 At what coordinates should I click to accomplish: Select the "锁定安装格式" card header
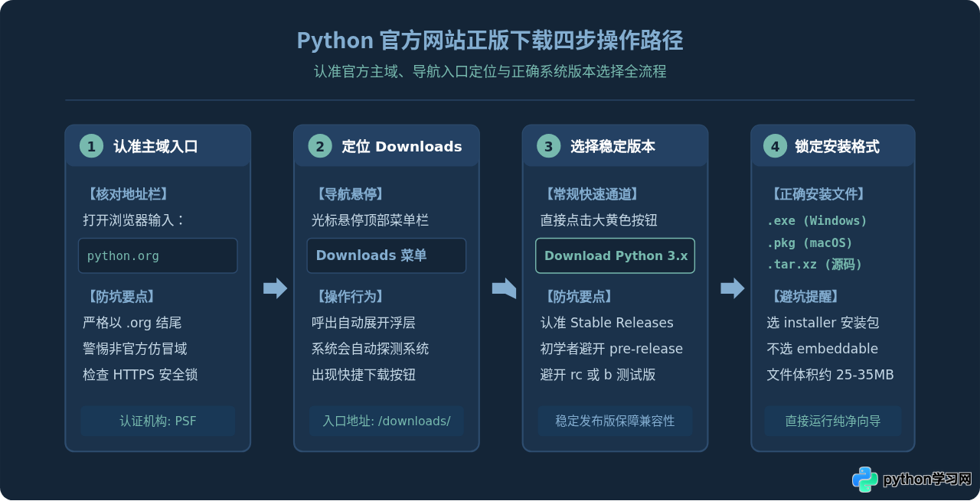point(833,146)
